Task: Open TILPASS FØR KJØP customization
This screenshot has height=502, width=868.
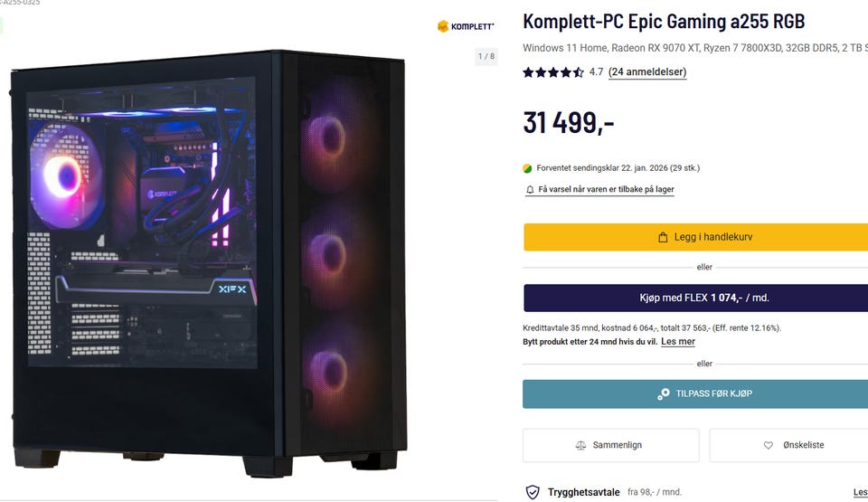Action: (x=695, y=394)
